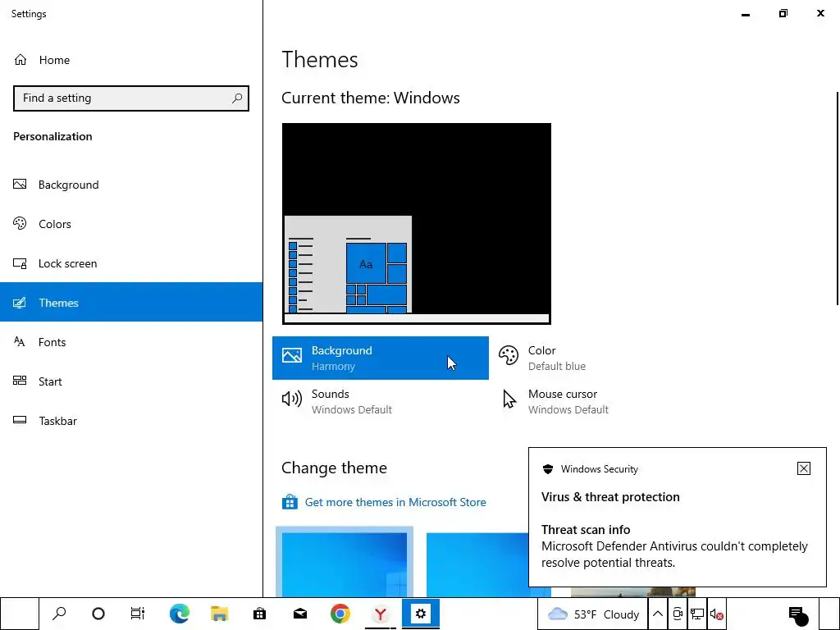Screen dimensions: 840x630
Task: Click the Settings page vertical scrollbar
Action: 838,199
